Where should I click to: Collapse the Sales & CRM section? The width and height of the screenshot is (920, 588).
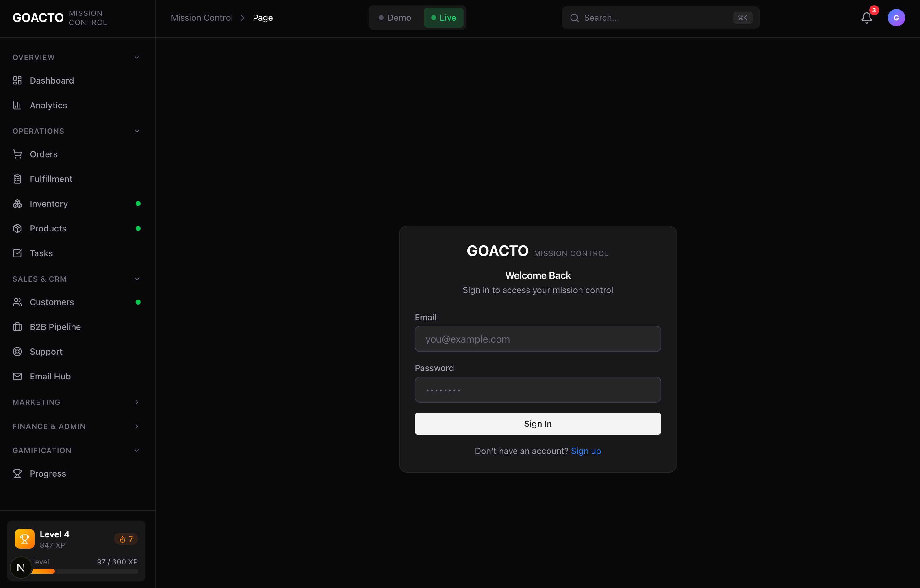coord(137,279)
